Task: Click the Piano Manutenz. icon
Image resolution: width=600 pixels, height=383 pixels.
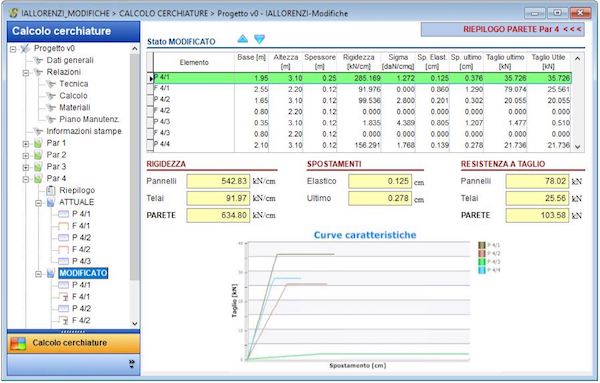Action: [51, 120]
